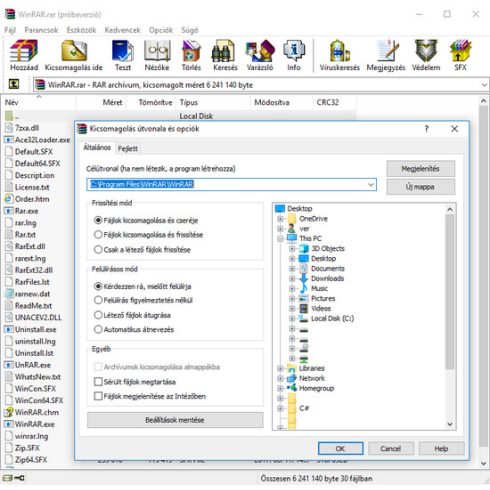Click the Help button in dialog
Image resolution: width=490 pixels, height=490 pixels.
(x=441, y=449)
